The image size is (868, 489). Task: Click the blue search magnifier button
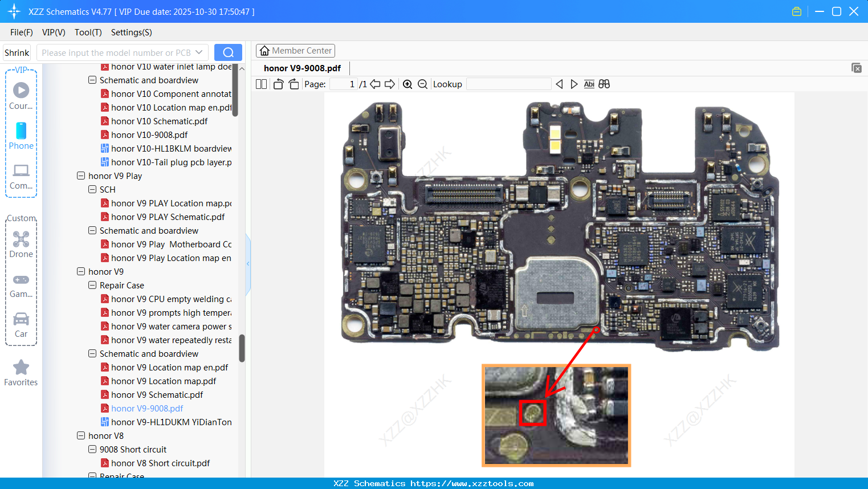pyautogui.click(x=228, y=52)
